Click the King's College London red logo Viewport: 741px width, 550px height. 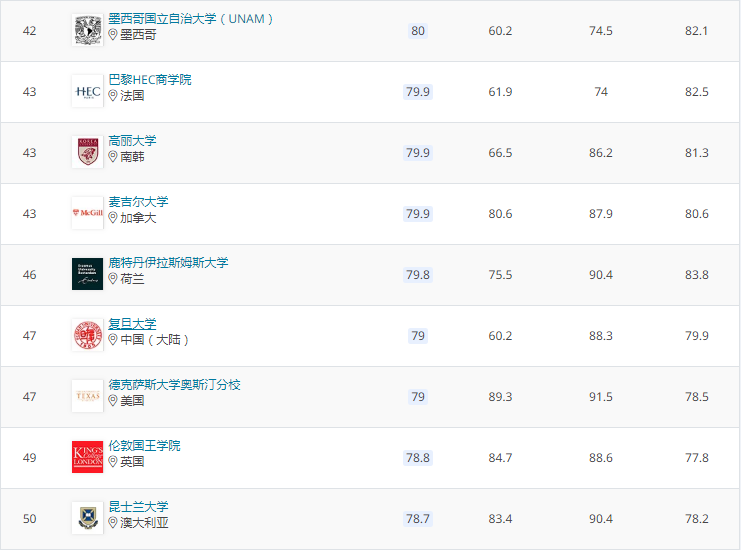coord(87,457)
